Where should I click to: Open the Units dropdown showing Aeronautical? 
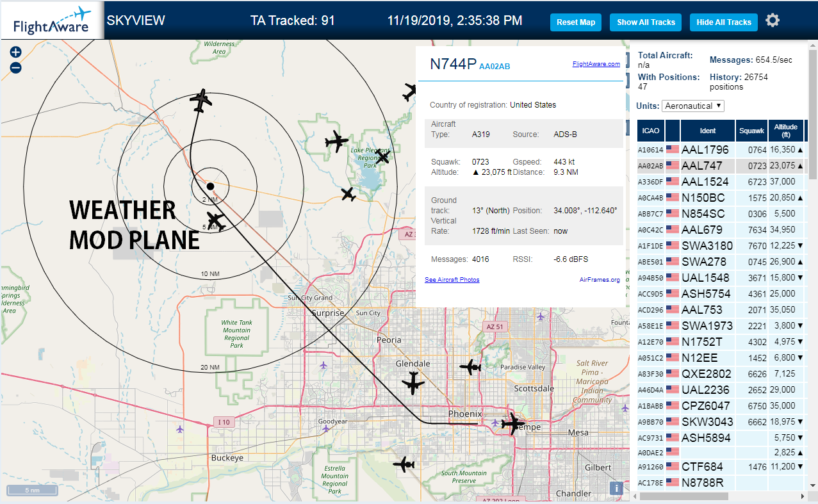point(693,106)
